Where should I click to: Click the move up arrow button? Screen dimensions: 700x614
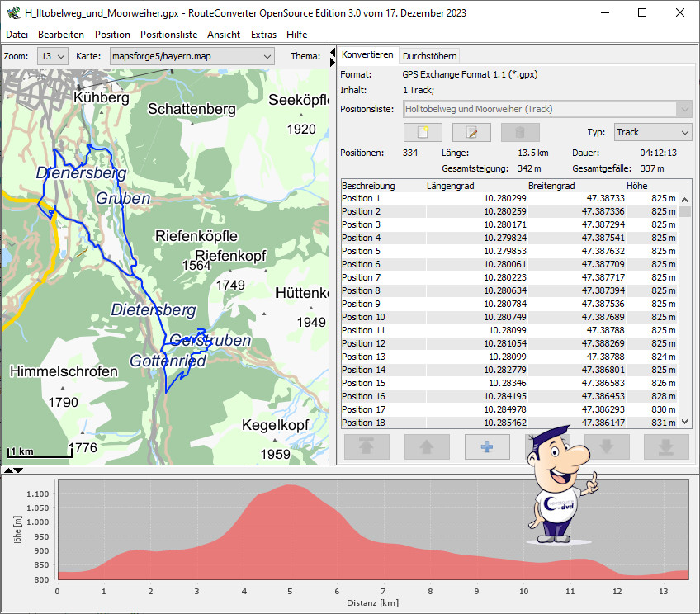coord(426,446)
